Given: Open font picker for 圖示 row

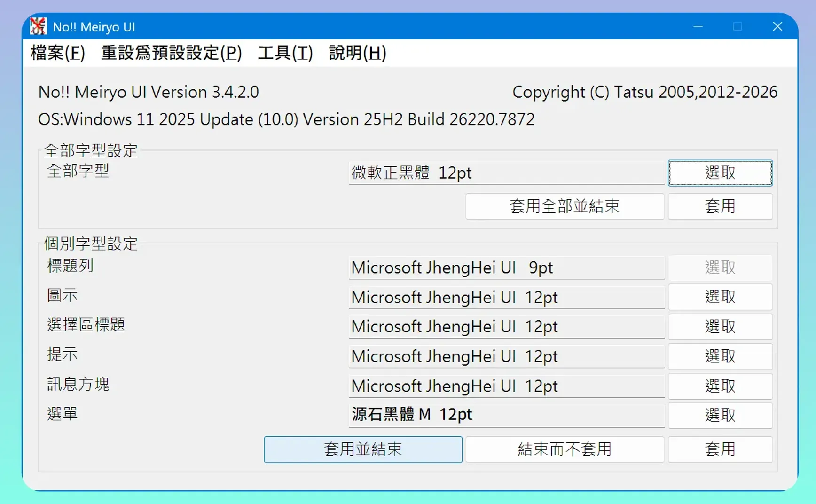Looking at the screenshot, I should (x=720, y=297).
